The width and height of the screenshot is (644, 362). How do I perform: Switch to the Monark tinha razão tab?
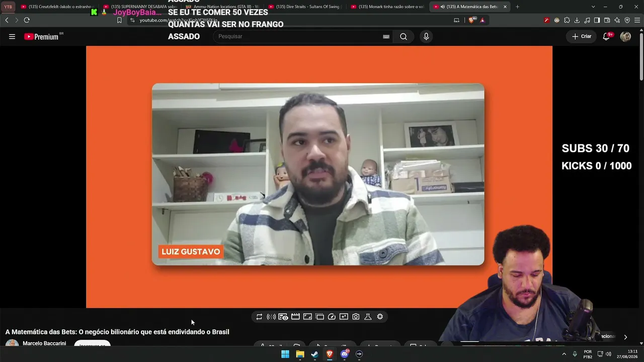tap(387, 7)
